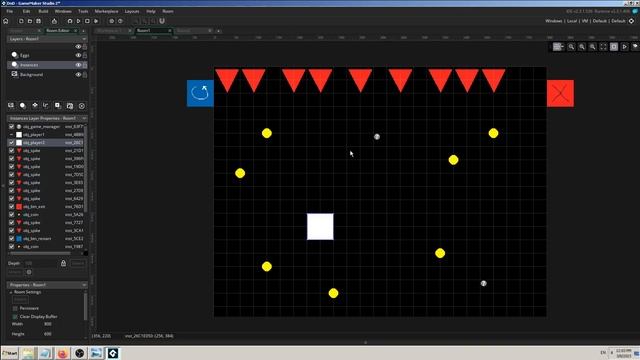Screen dimensions: 640x360
Task: Open the File menu
Action: point(9,11)
